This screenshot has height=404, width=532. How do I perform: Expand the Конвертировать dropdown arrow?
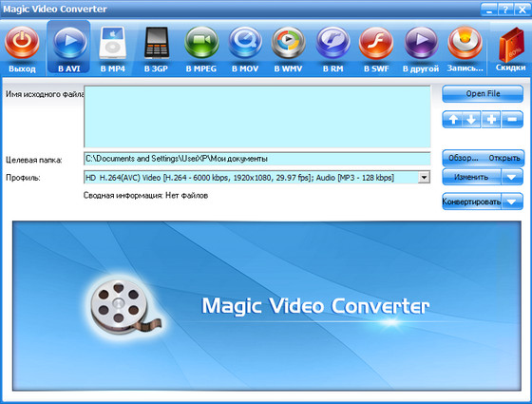[x=512, y=202]
